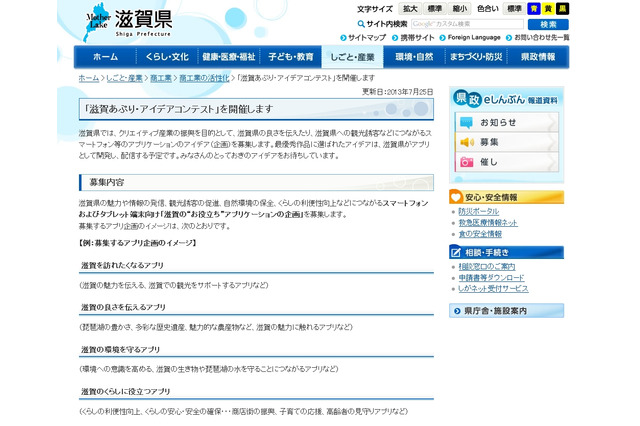This screenshot has height=426, width=640.
Task: Open the お知らせ sidebar button
Action: click(507, 122)
